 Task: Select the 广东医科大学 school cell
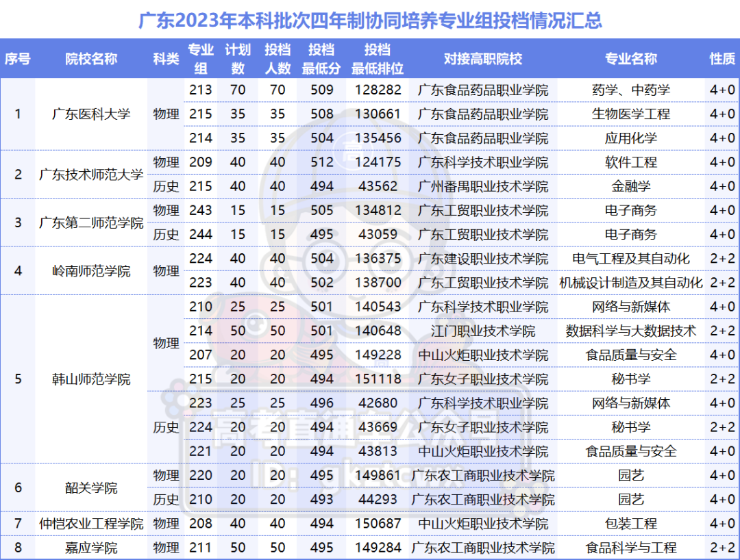click(x=91, y=114)
